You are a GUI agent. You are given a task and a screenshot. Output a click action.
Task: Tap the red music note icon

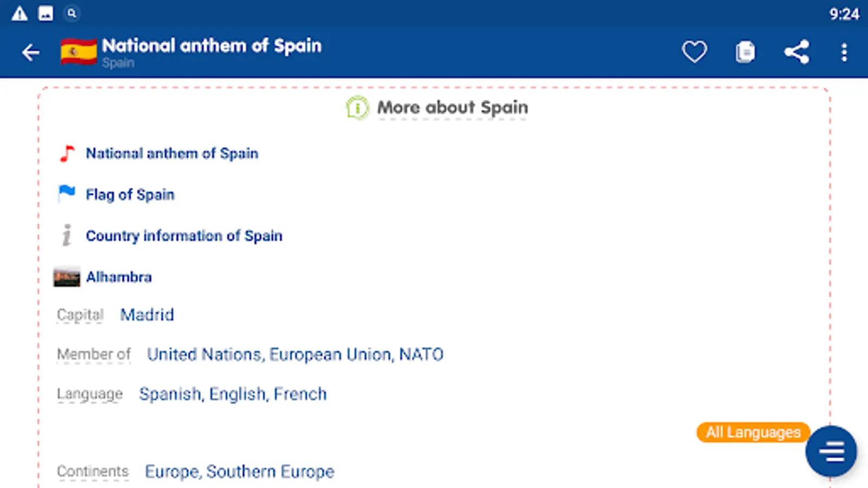(x=67, y=154)
